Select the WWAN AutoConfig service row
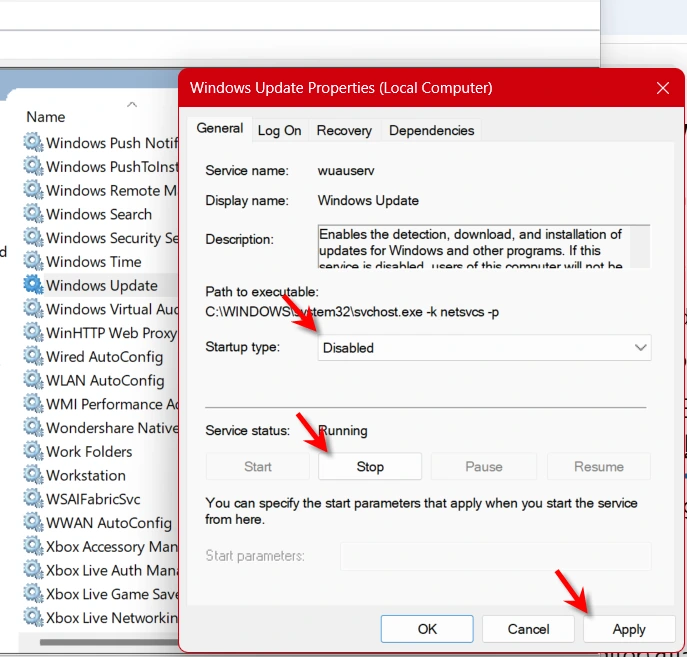The image size is (687, 657). tap(99, 523)
